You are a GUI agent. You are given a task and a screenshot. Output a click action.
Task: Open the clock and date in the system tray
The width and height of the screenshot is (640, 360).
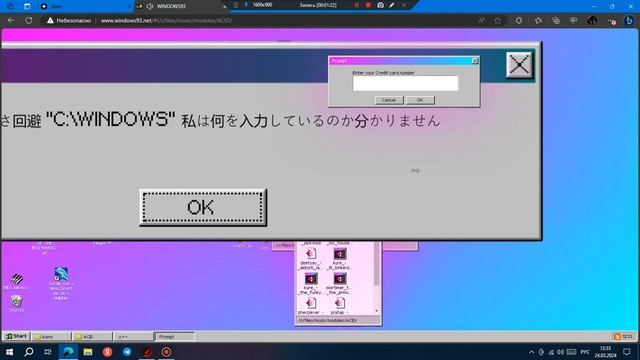pos(605,352)
